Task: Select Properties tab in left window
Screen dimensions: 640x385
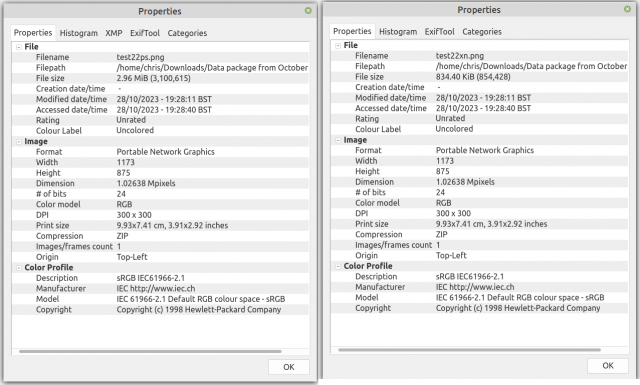Action: (x=33, y=33)
